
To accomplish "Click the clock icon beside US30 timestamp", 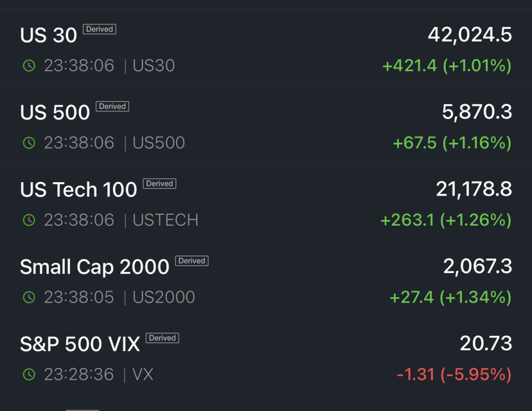I will pos(29,66).
